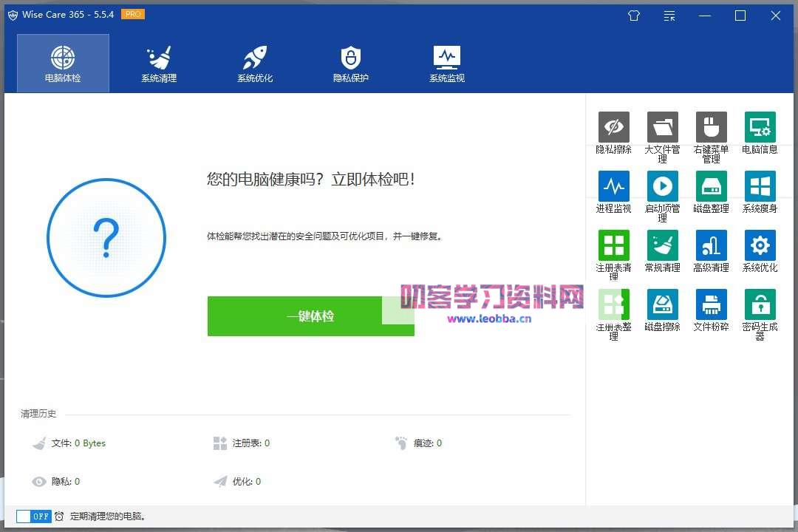This screenshot has height=532, width=798.
Task: Click the green 一键体检 checkup button
Action: tap(310, 316)
